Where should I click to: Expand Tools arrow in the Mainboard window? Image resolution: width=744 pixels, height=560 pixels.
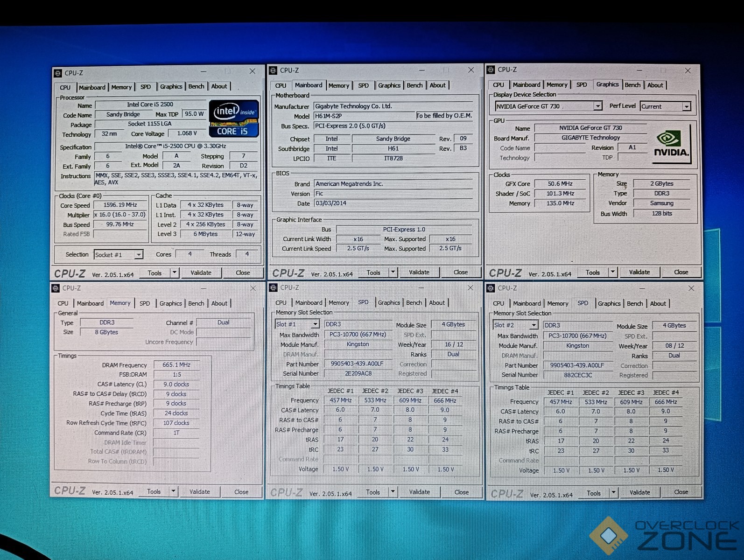click(393, 272)
